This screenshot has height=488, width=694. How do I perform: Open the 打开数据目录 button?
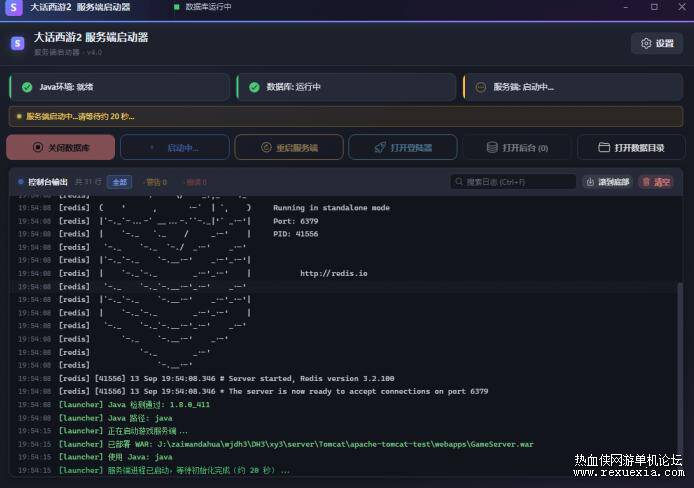click(x=631, y=147)
